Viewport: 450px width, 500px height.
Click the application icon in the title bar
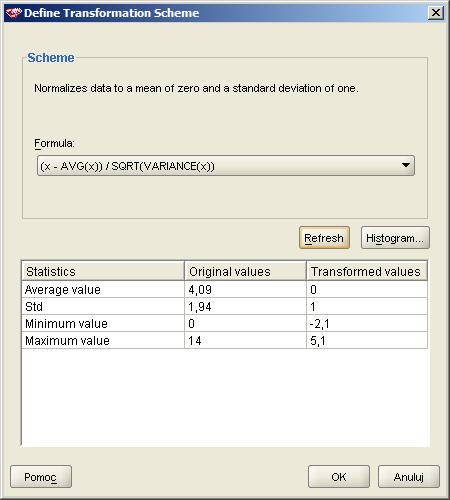click(x=14, y=13)
